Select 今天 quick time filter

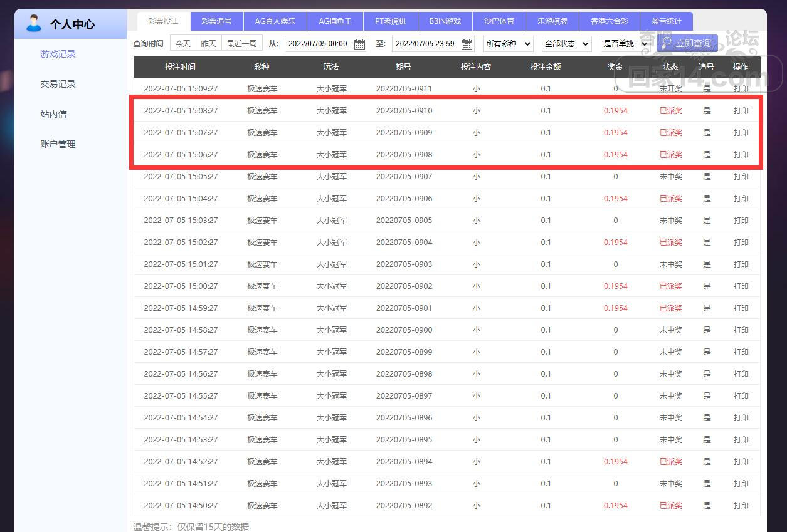coord(182,44)
